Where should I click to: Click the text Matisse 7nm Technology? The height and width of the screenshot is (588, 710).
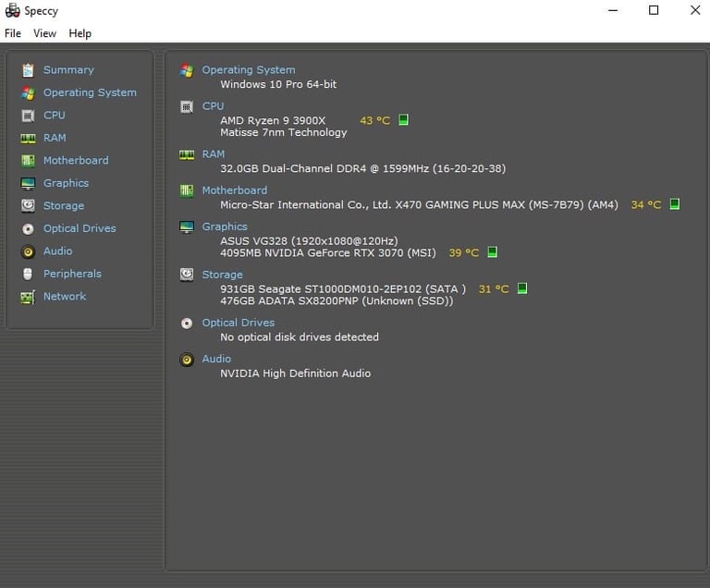[x=284, y=132]
